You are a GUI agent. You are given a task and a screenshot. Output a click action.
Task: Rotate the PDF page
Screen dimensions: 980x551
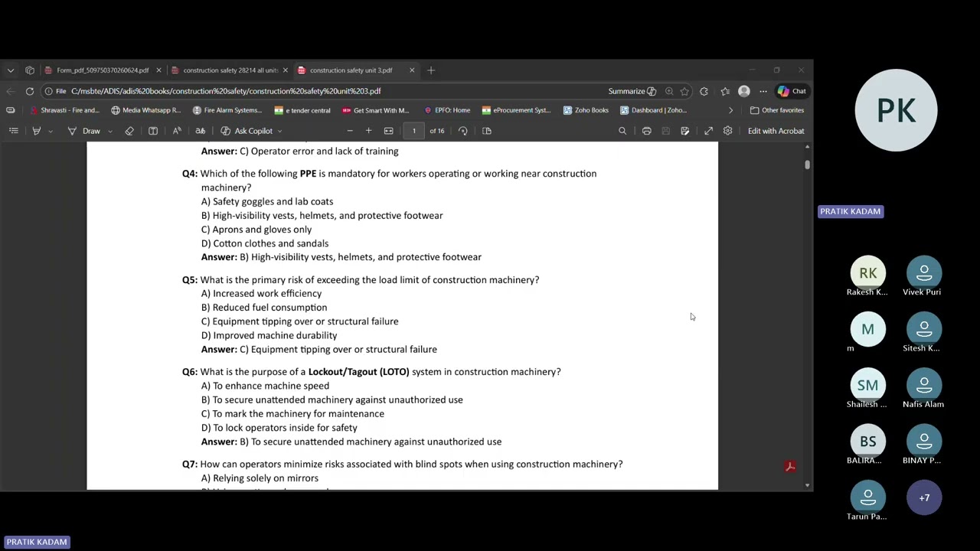point(463,131)
